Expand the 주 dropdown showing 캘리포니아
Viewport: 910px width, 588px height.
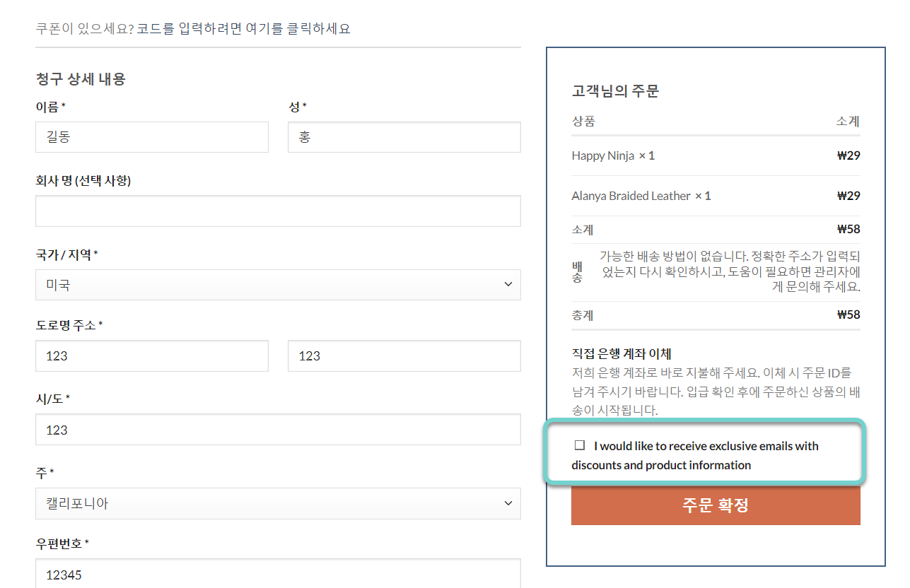point(278,503)
